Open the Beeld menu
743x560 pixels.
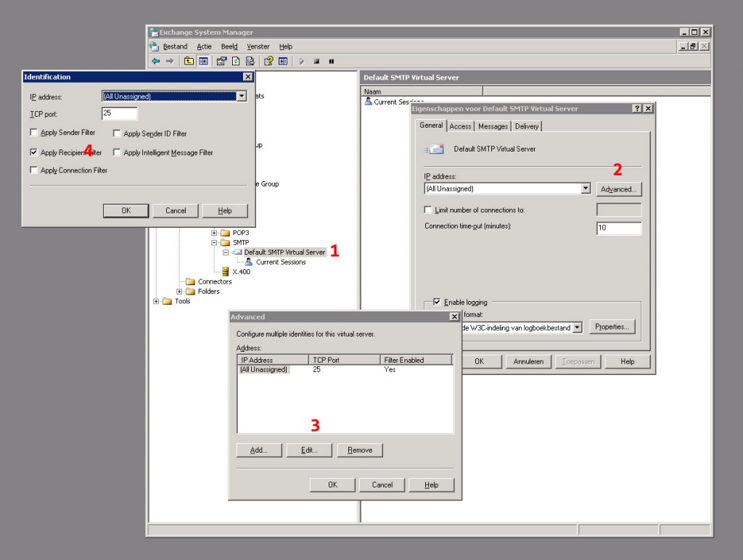pos(229,46)
